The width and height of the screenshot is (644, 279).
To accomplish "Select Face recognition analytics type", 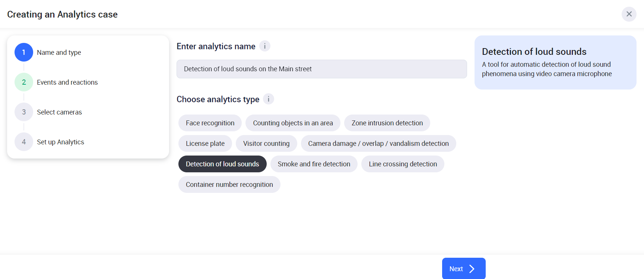I will [x=210, y=123].
